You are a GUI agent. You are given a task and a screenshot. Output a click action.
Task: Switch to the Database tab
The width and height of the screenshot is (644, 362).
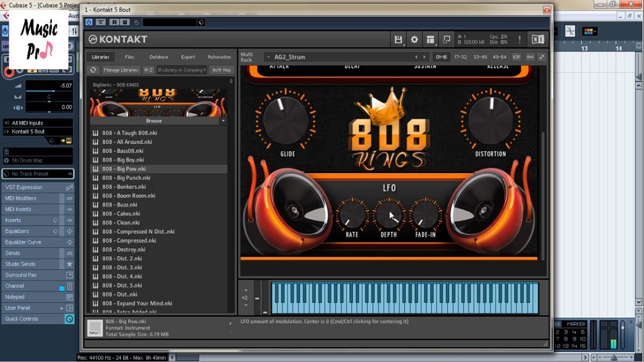(158, 57)
